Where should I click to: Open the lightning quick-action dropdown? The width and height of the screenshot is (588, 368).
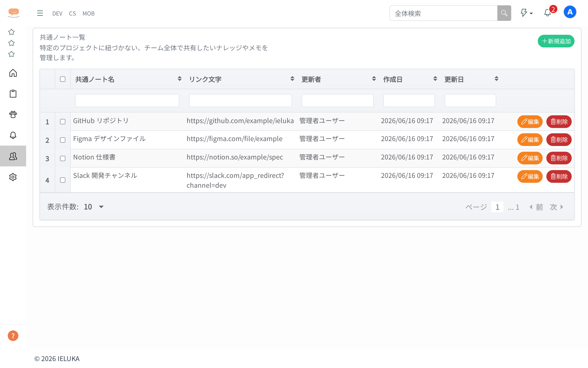pyautogui.click(x=526, y=13)
